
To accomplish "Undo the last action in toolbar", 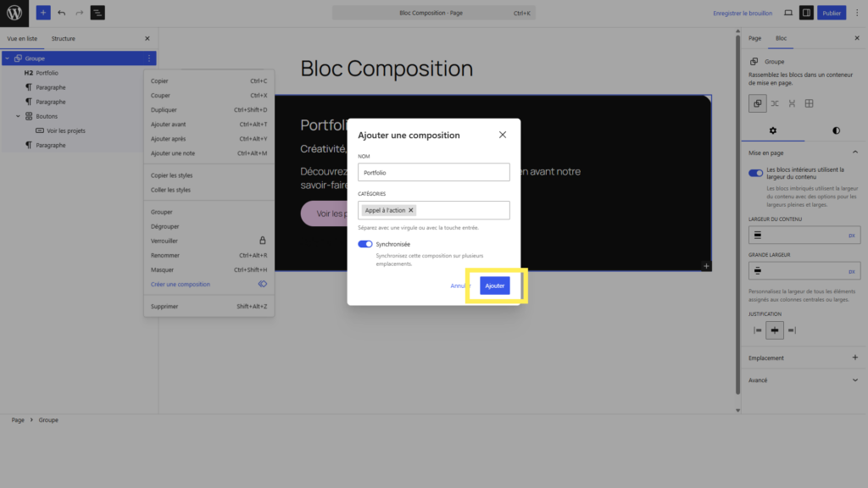I will pos(61,13).
